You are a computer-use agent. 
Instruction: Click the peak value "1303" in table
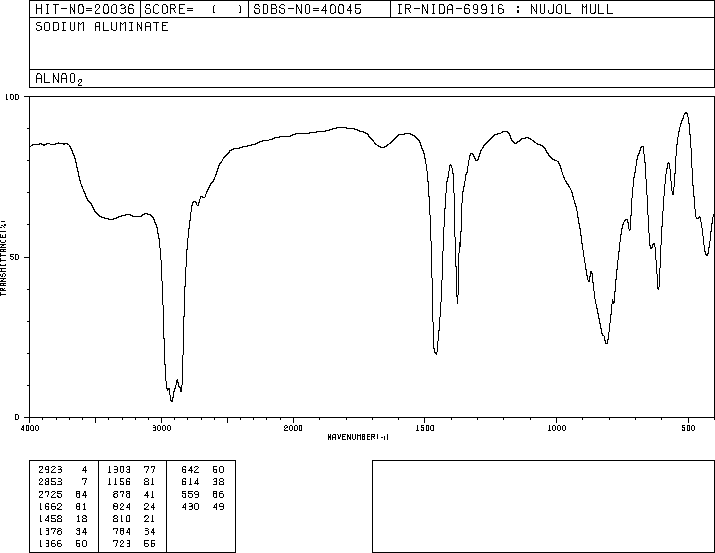119,470
